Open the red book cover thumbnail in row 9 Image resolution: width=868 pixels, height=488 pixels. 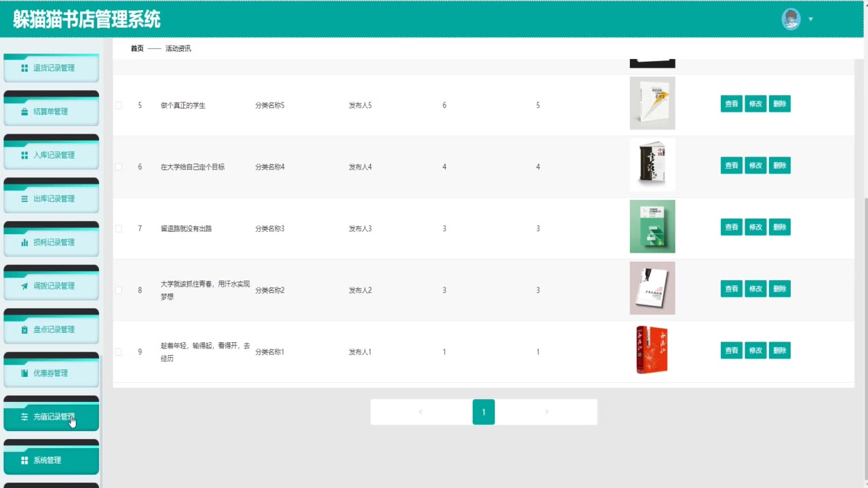[652, 350]
